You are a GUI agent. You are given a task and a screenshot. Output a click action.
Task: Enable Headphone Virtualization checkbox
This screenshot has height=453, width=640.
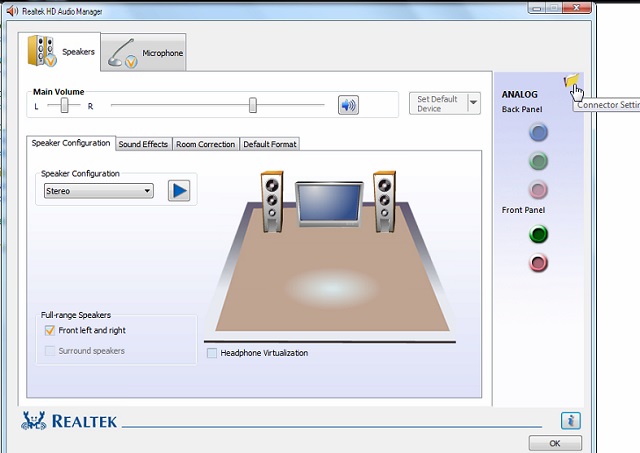pyautogui.click(x=212, y=353)
